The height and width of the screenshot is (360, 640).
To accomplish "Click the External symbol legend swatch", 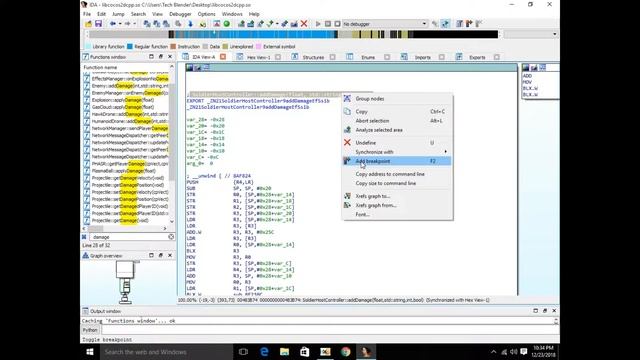I will (258, 47).
